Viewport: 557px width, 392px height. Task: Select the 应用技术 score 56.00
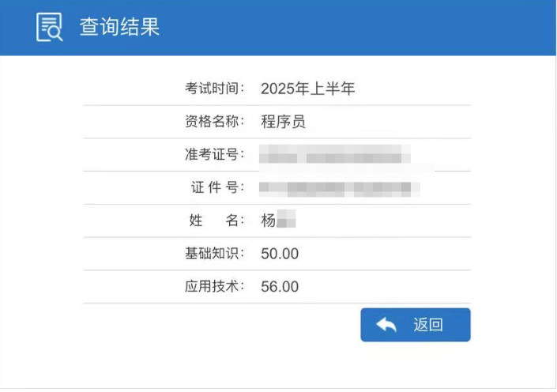(280, 287)
